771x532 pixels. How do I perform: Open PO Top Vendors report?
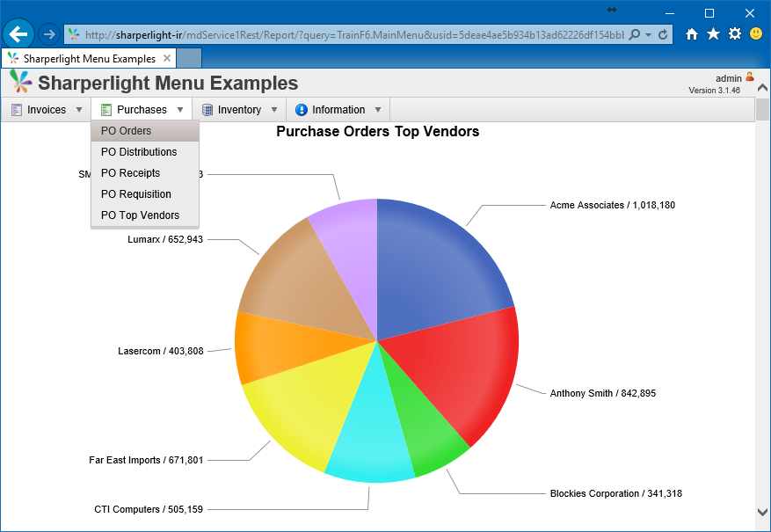145,215
